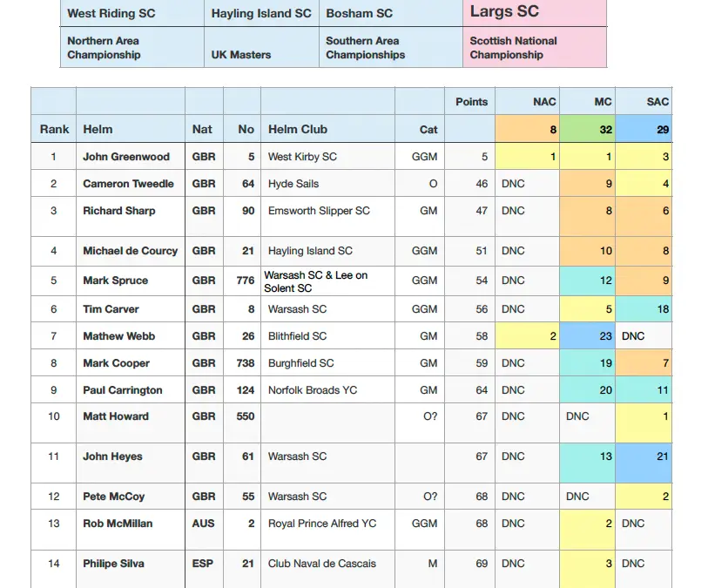
Task: Select Northern Area Championship cell
Action: pos(131,47)
